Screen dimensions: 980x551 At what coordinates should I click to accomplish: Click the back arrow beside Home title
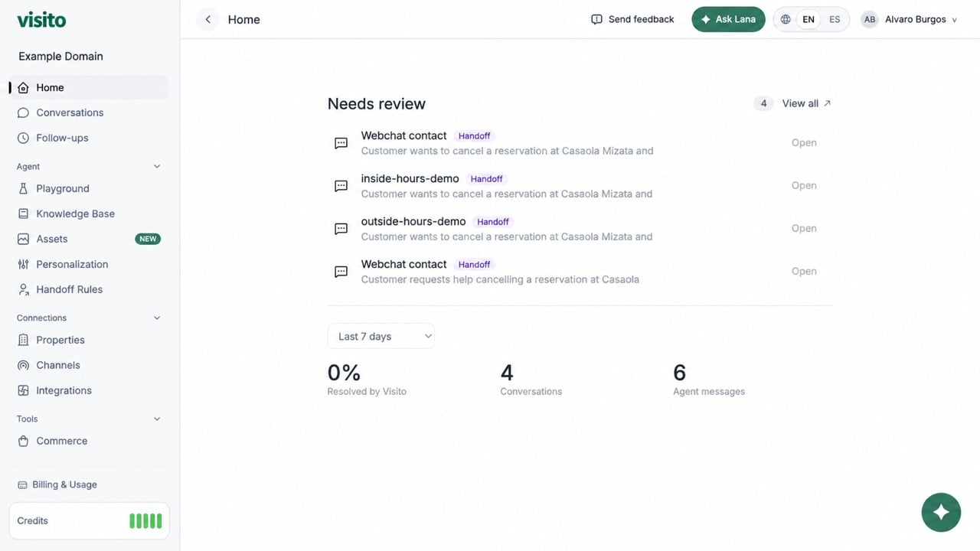tap(207, 19)
